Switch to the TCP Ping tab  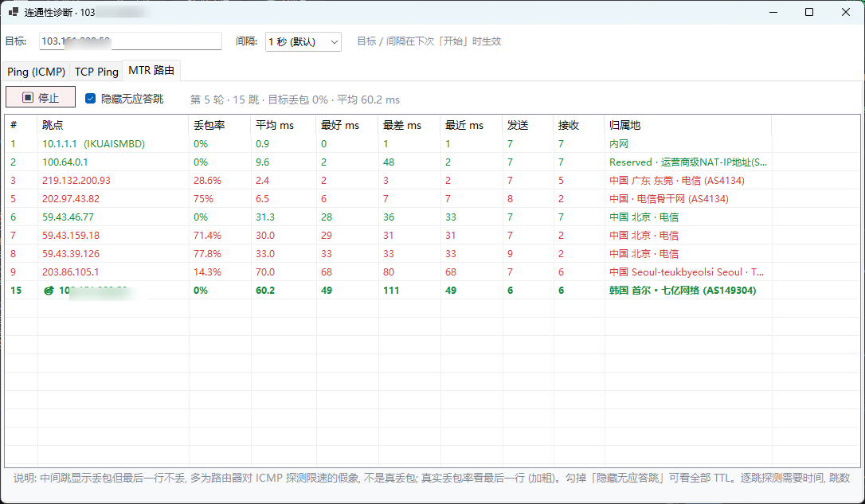point(96,72)
